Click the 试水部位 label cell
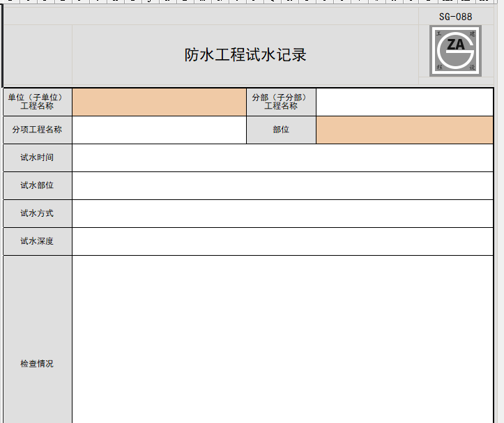Viewport: 504px width, 423px height. (37, 185)
